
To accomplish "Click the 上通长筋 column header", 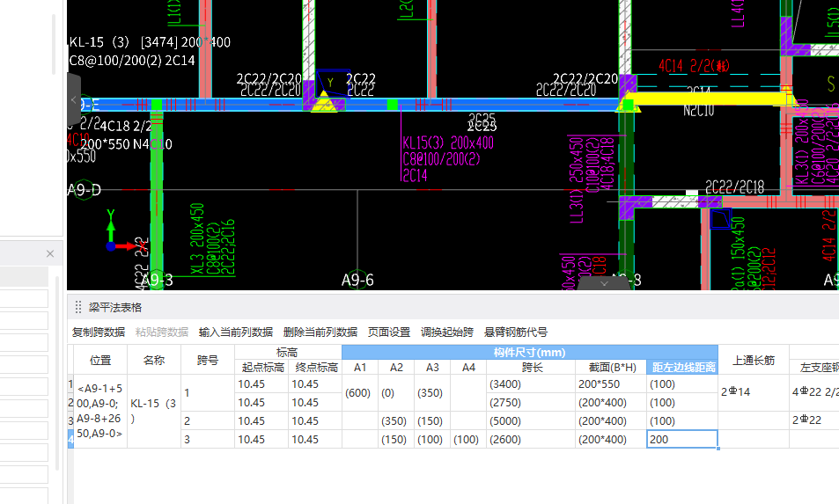I will [x=753, y=360].
